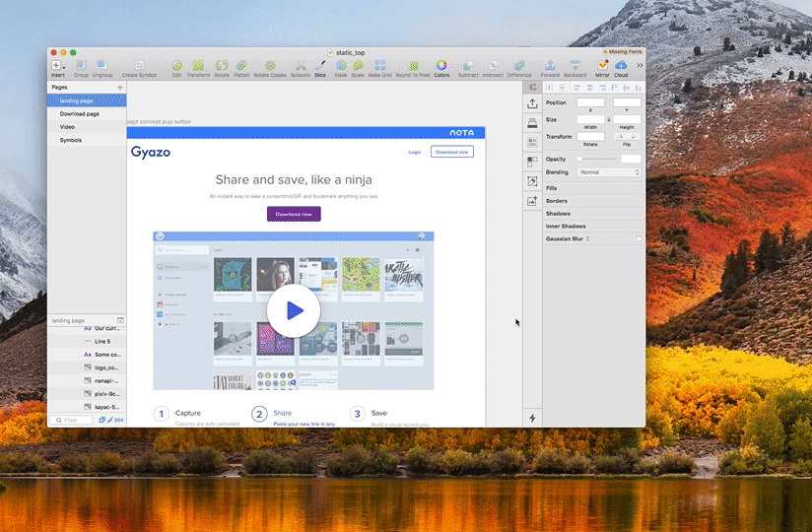Collapse the landing page layer list
The image size is (812, 532).
pos(120,320)
